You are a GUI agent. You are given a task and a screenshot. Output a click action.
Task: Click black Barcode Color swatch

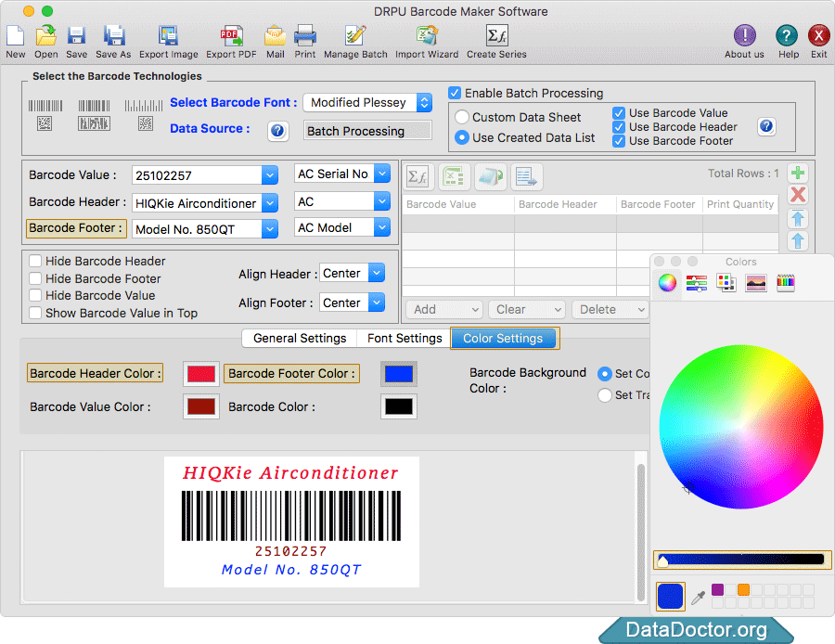(x=399, y=407)
